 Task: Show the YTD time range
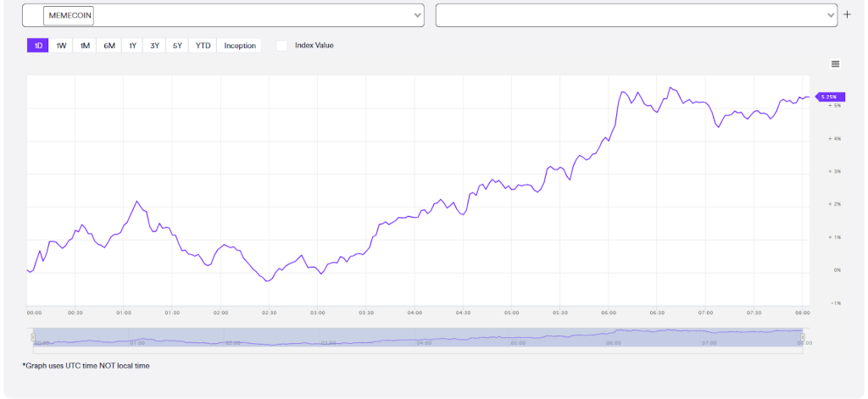tap(203, 46)
